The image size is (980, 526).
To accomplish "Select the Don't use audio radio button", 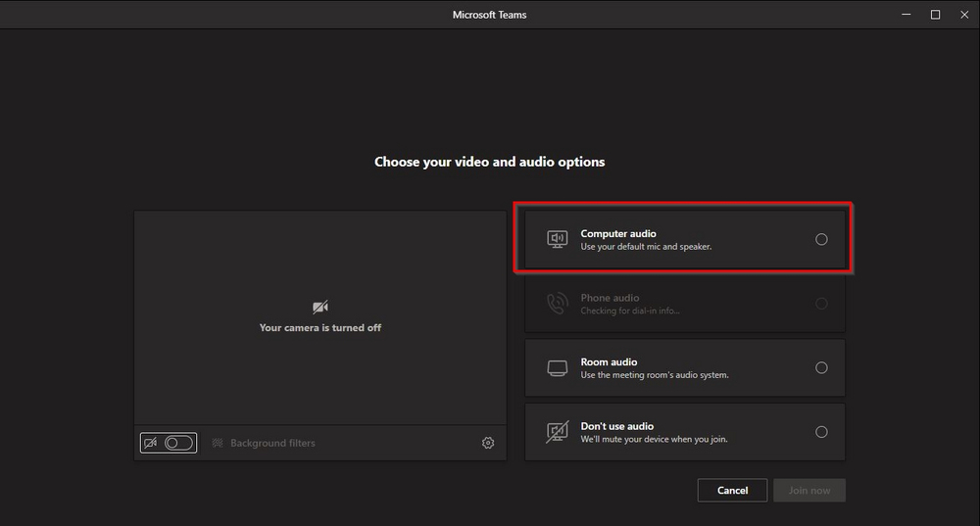I will click(x=821, y=432).
